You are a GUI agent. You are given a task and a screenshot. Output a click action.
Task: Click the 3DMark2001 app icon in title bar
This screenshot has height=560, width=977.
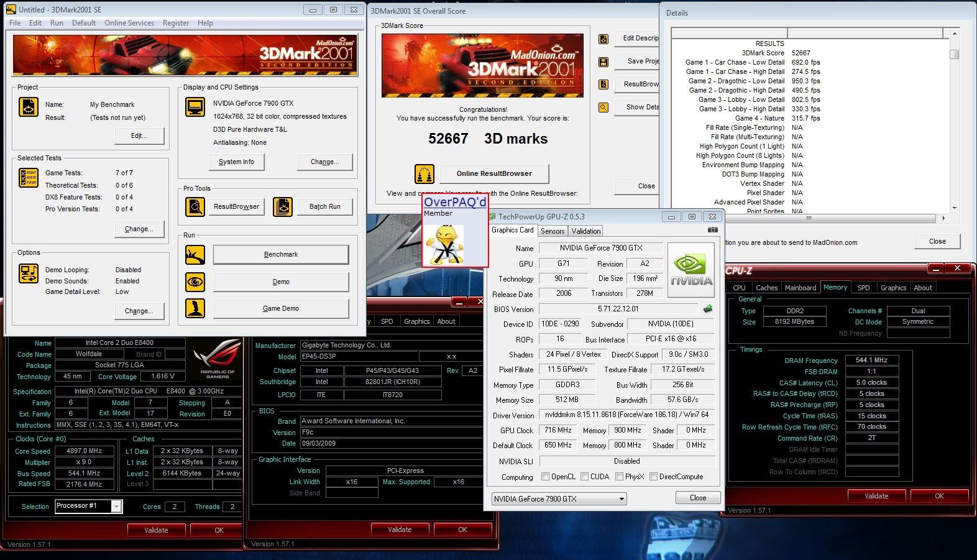pyautogui.click(x=11, y=9)
